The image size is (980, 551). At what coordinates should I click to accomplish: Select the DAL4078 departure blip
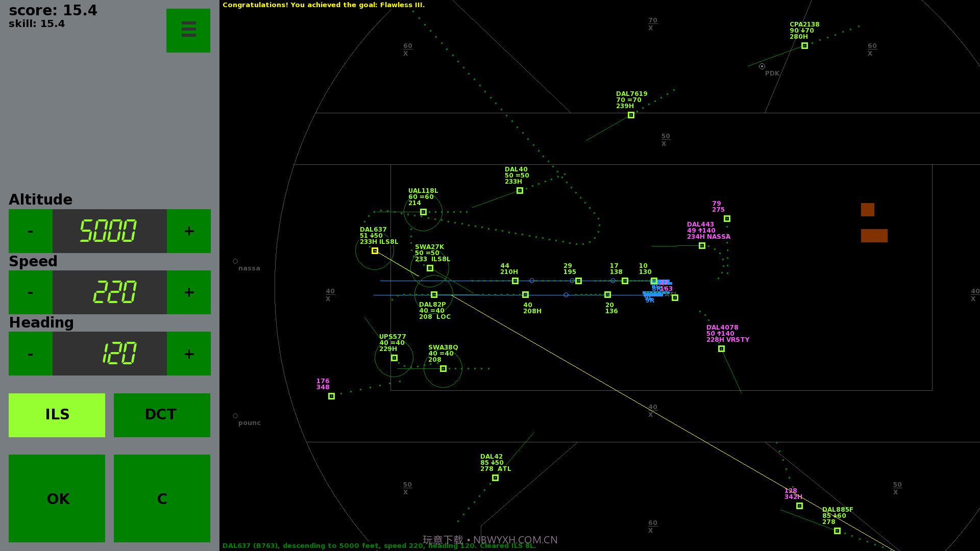pos(721,349)
